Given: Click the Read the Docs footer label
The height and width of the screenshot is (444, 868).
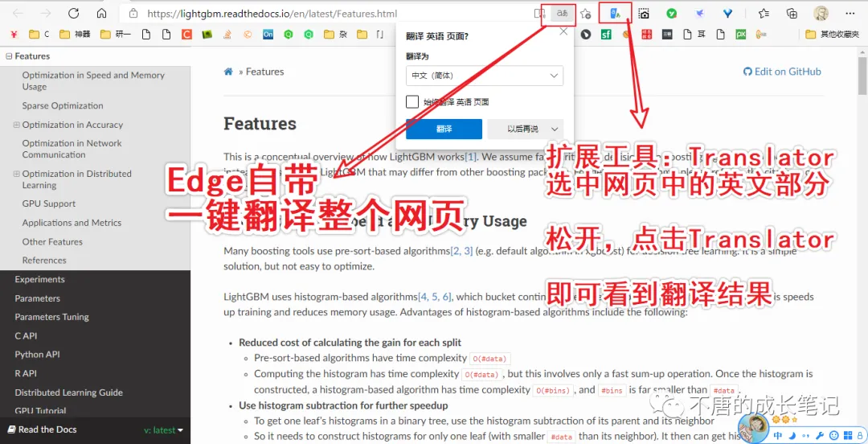Looking at the screenshot, I should pyautogui.click(x=42, y=430).
